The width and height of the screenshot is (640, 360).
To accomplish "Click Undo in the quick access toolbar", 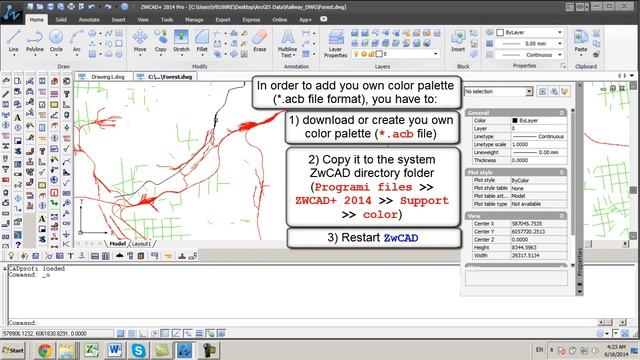I will click(x=91, y=7).
